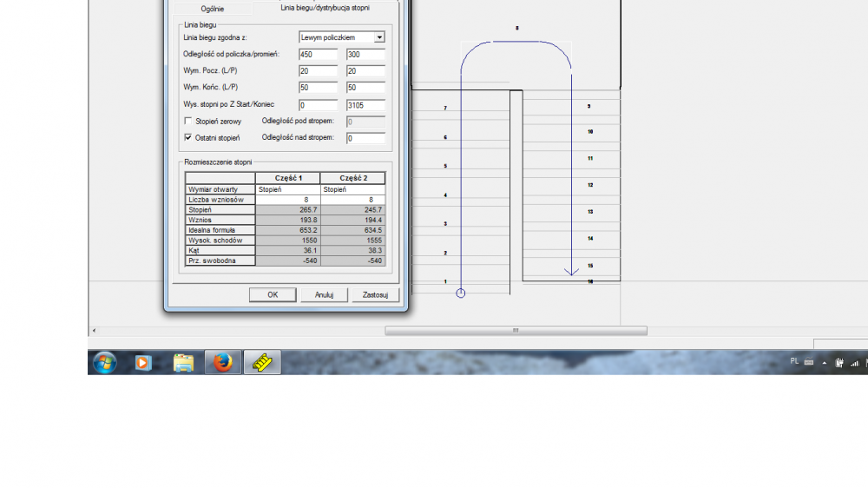Show hidden system tray icons
Screen dimensions: 868x488
coord(824,362)
